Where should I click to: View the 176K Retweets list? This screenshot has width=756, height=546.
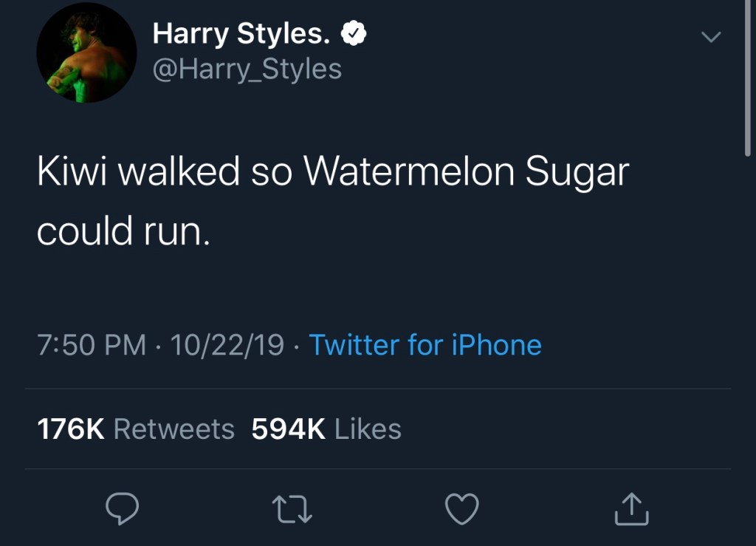click(x=136, y=429)
